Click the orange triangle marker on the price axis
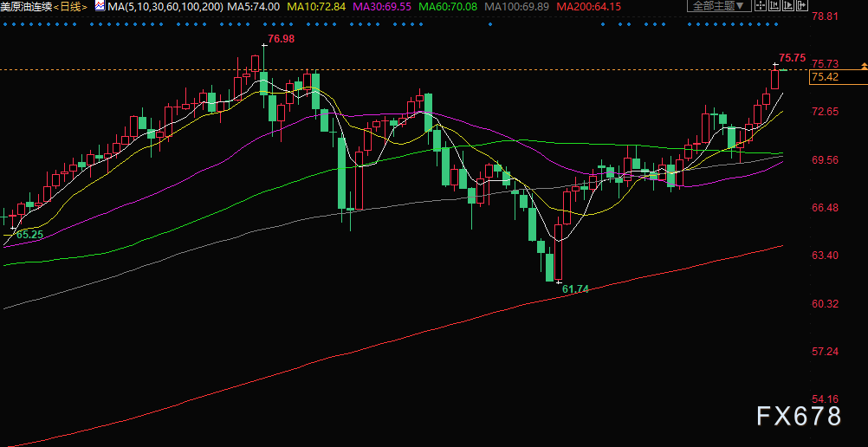Screen dimensions: 868x447 tap(863, 67)
